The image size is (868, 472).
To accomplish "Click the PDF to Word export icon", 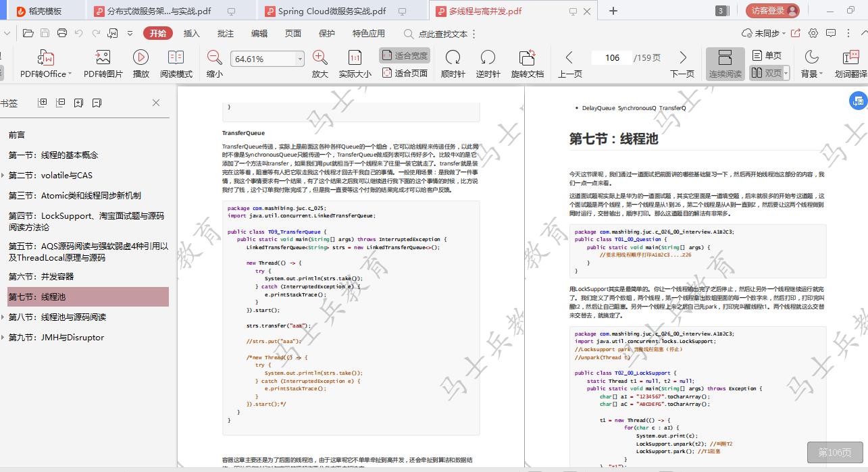I will 113,33.
